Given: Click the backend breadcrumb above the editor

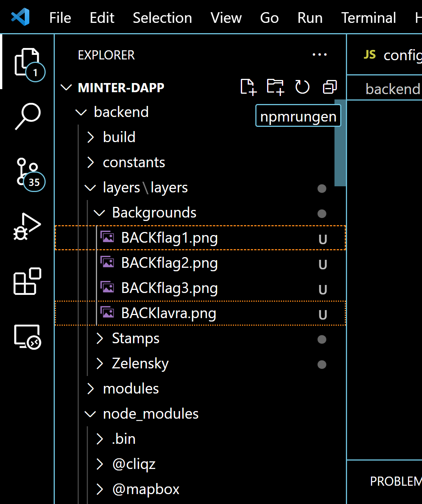Looking at the screenshot, I should (393, 89).
